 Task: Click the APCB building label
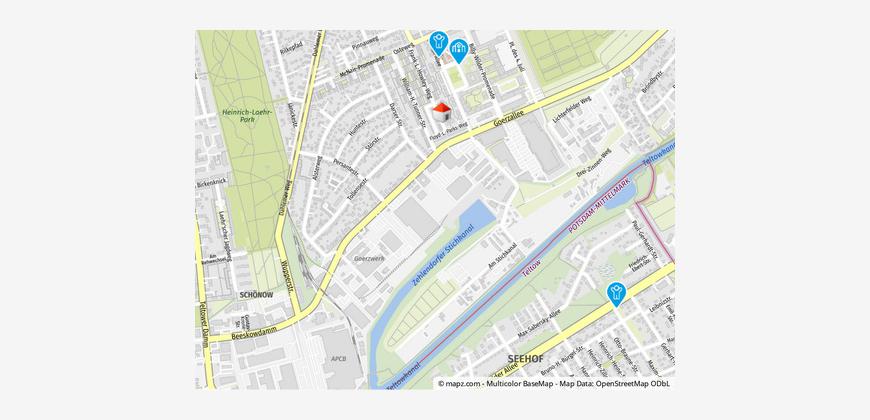(x=338, y=359)
